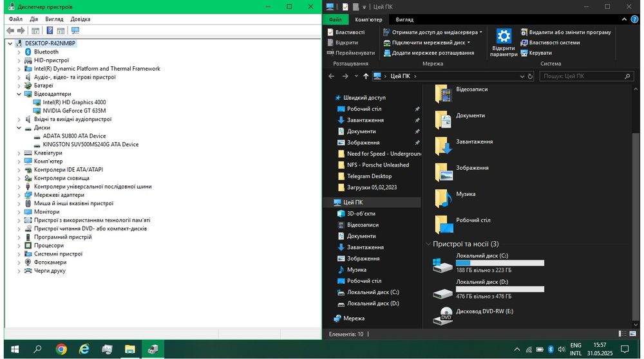Click the Back arrow in Device Manager toolbar
Screen dimensions: 644x359
pos(10,30)
